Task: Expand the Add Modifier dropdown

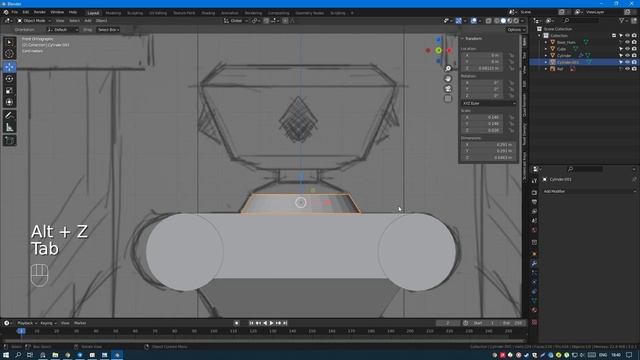Action: tap(589, 191)
